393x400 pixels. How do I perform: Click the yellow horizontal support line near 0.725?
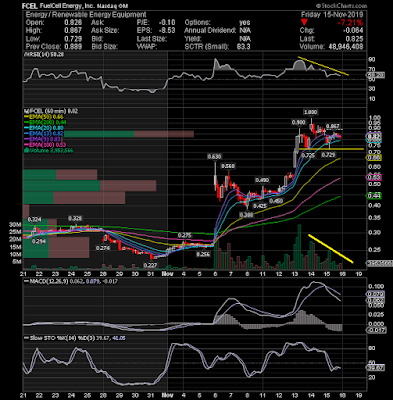coord(331,149)
